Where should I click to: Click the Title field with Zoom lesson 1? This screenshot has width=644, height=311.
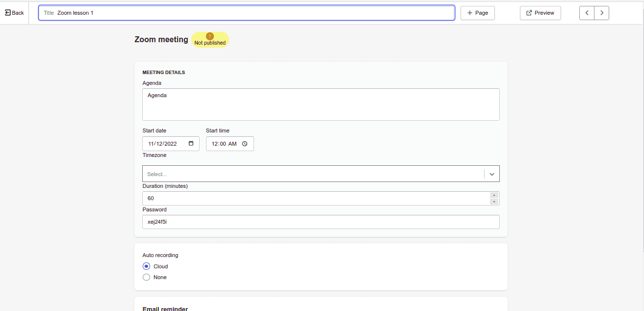pos(255,13)
